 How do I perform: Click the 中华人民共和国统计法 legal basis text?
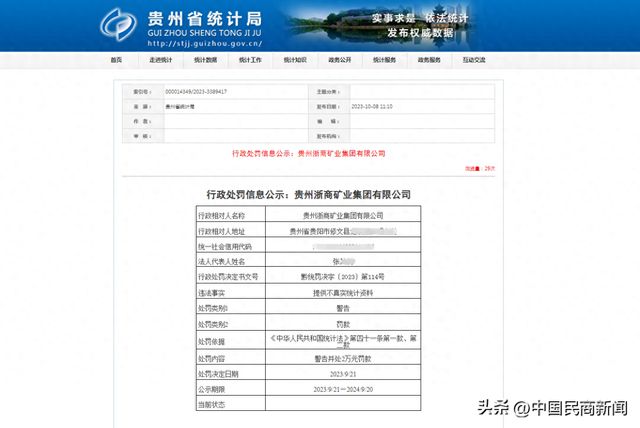point(343,342)
